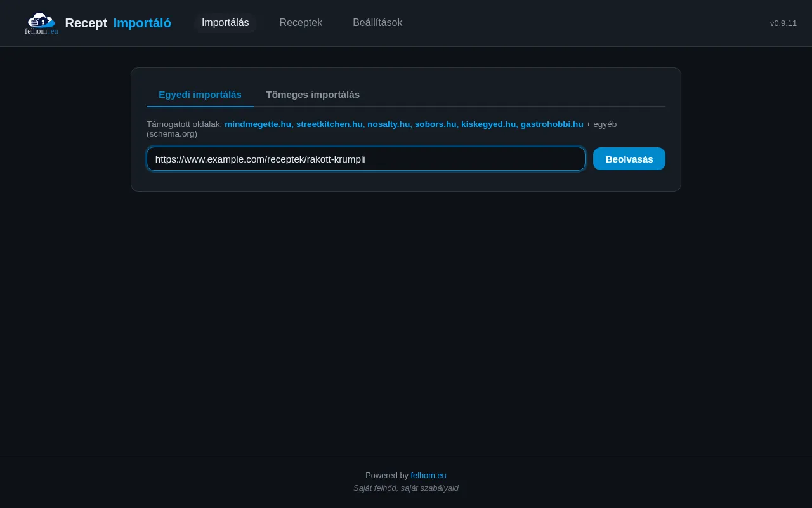Click mindmegette.hu in supported sites
Screen dimensions: 812x508
[258, 124]
